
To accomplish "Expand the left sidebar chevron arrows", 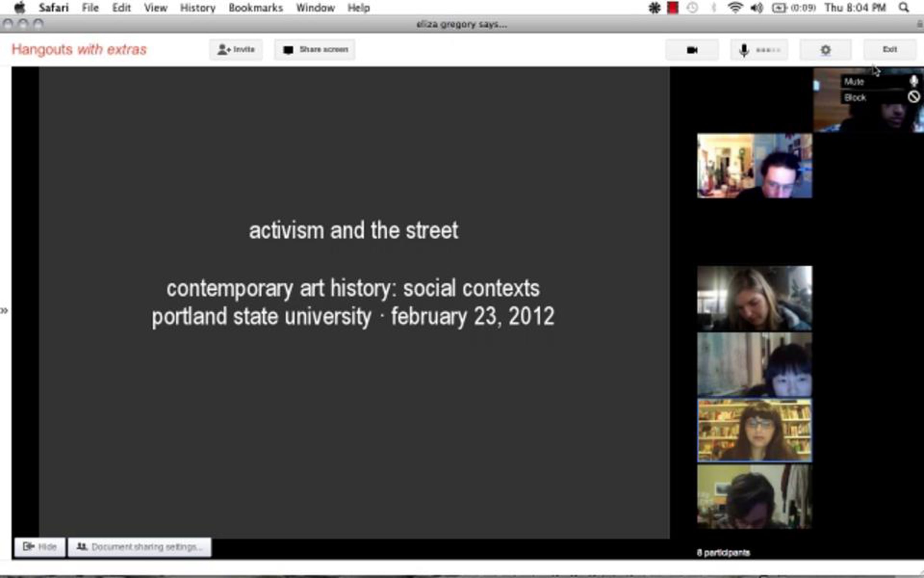I will 4,311.
